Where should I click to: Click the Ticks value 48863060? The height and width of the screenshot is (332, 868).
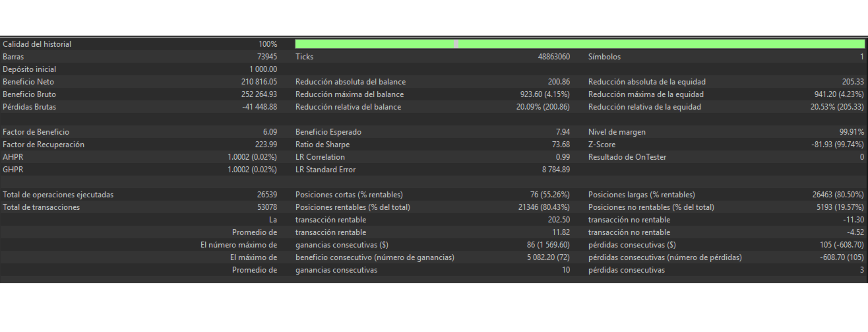click(x=554, y=57)
